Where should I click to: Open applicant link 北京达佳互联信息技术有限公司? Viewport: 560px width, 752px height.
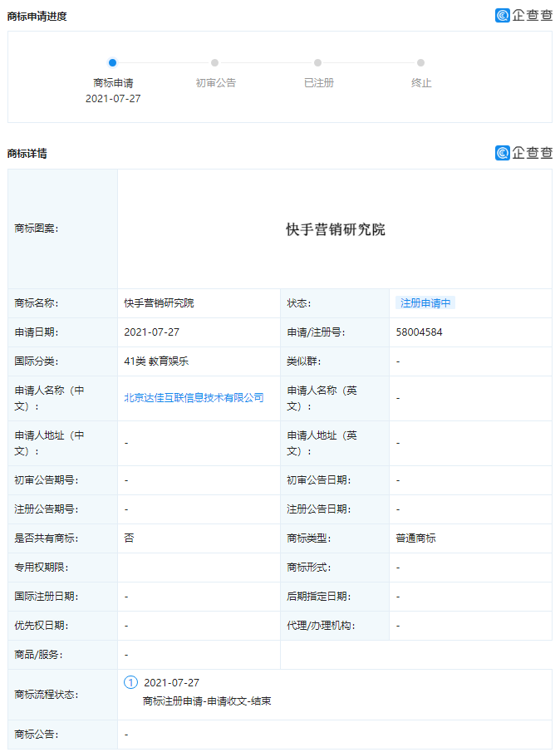[x=194, y=397]
